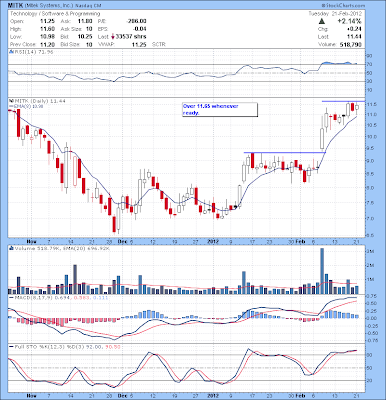This screenshot has width=386, height=400.
Task: Click the blue resistance line near 11.65
Action: (343, 101)
